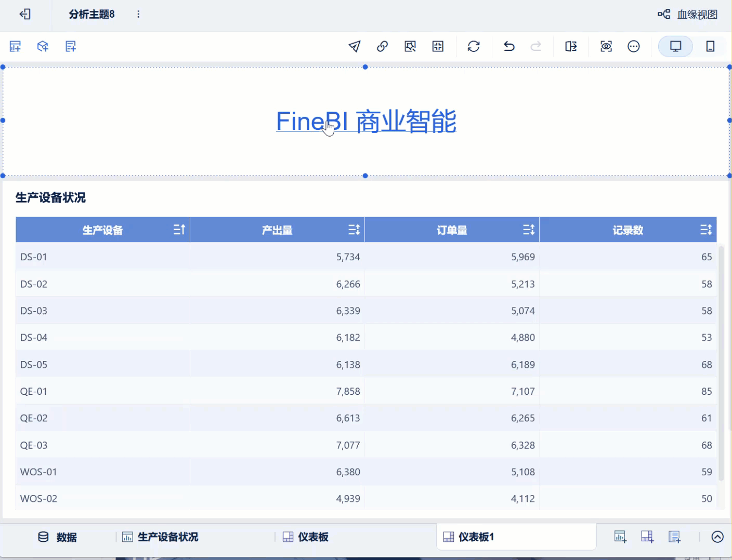Click the 产出量 value 7,858
Image resolution: width=732 pixels, height=560 pixels.
348,391
